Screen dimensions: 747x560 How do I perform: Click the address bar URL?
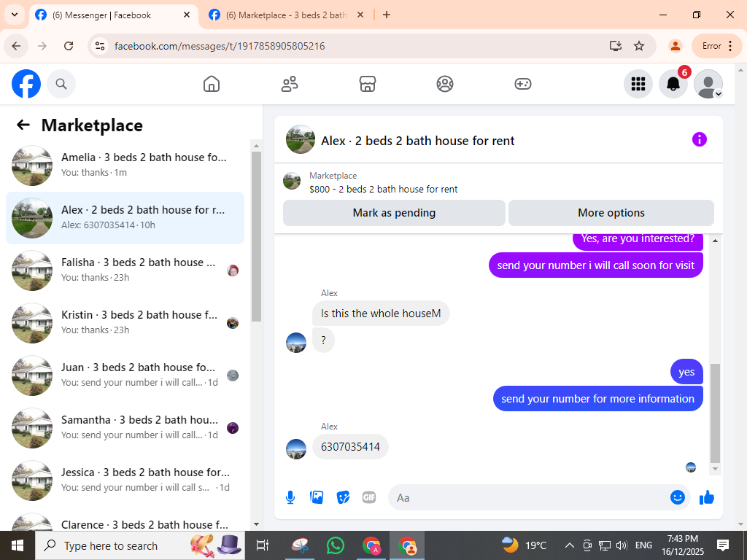pyautogui.click(x=220, y=46)
